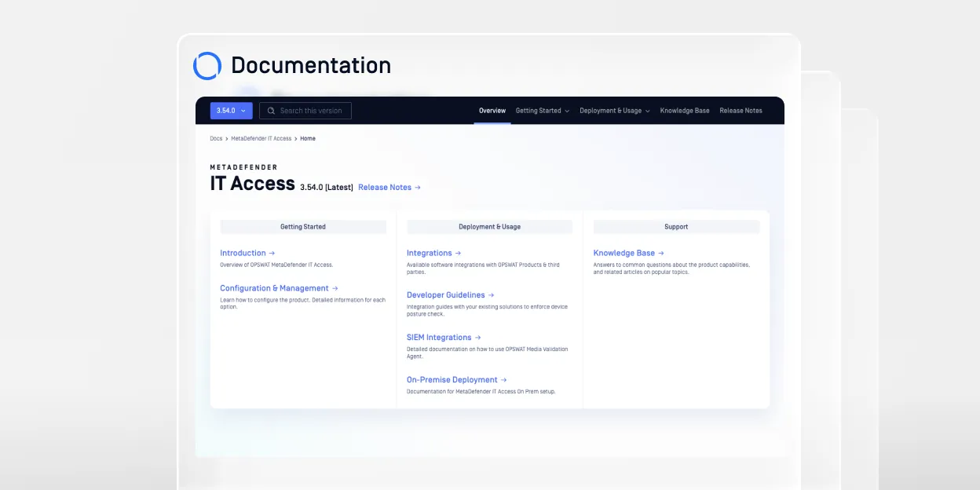Click 'Documentation for MetaDefender IT Access On Prem' text
This screenshot has height=490, width=980.
pos(481,391)
